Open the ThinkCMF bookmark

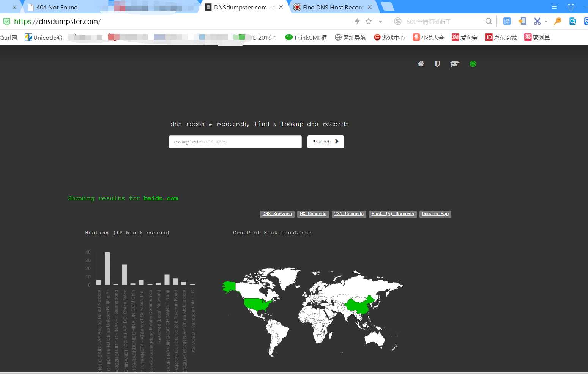tap(306, 37)
